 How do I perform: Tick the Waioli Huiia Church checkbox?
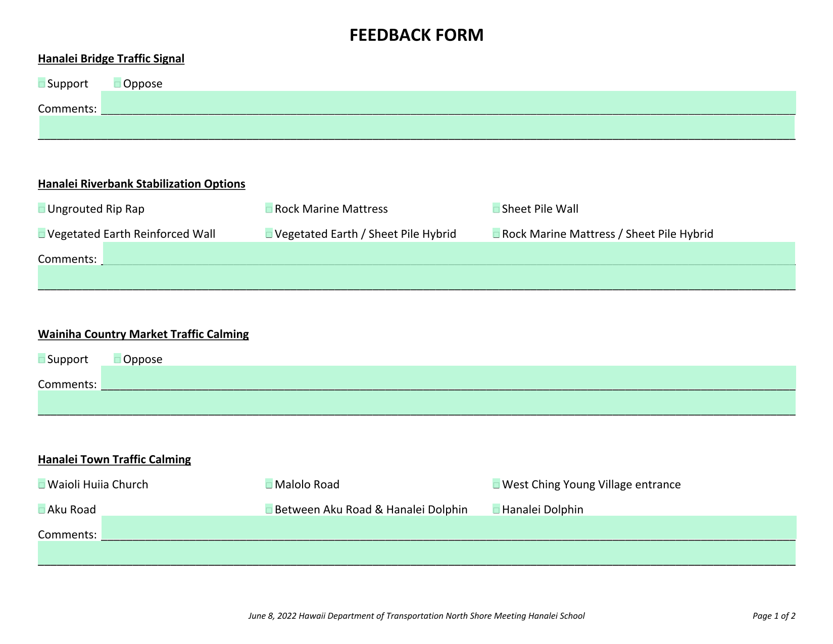click(x=42, y=484)
